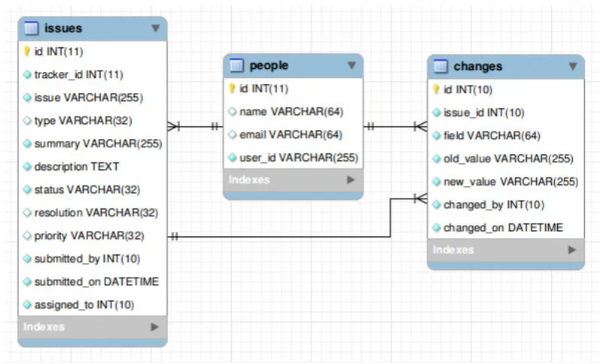The height and width of the screenshot is (364, 606).
Task: Click the diamond icon beside assigned_to INT(10)
Action: tap(27, 305)
